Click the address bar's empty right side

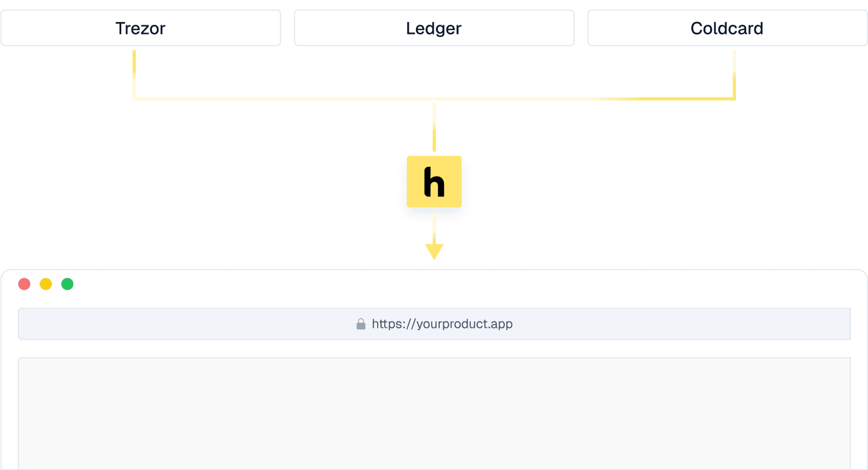(700, 324)
